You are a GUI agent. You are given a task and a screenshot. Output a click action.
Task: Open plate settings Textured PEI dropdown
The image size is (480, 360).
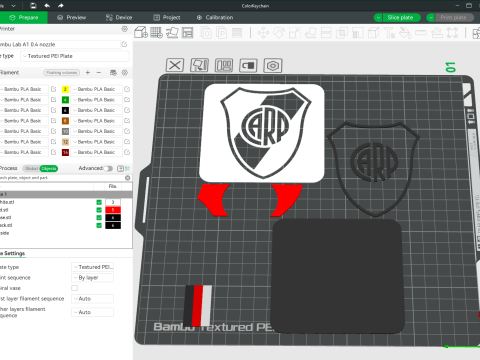93,267
